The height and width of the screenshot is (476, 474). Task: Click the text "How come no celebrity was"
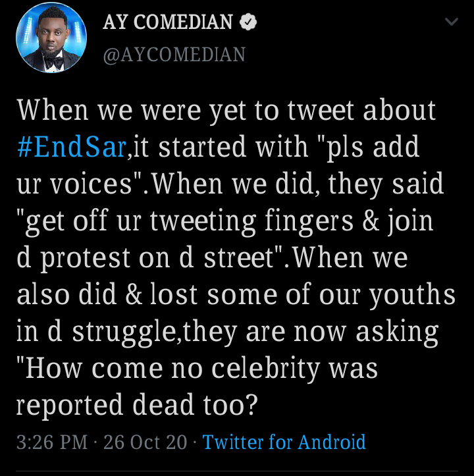click(201, 369)
